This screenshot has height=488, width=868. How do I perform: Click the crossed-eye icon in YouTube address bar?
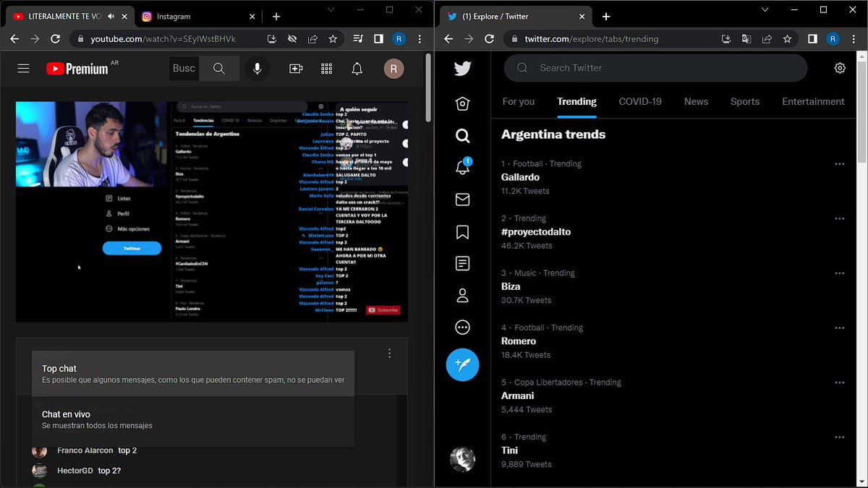(x=292, y=39)
